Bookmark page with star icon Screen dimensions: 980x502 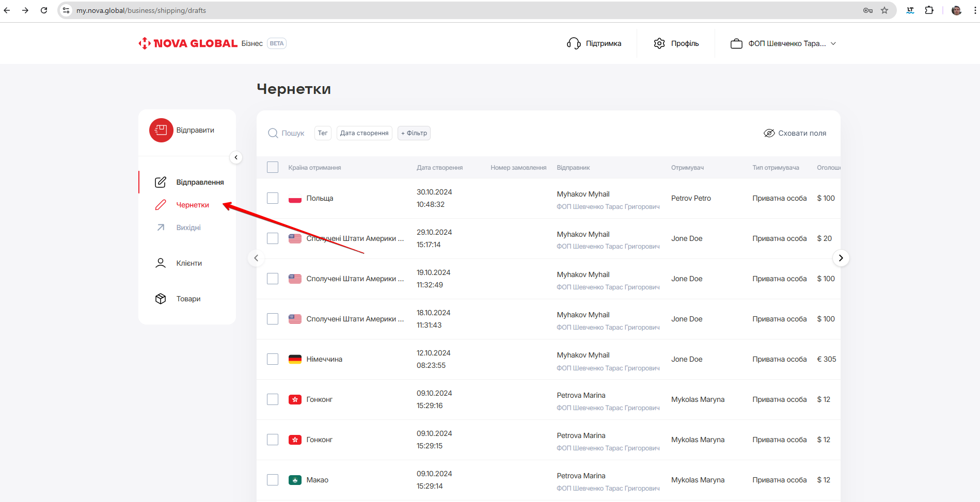(884, 10)
